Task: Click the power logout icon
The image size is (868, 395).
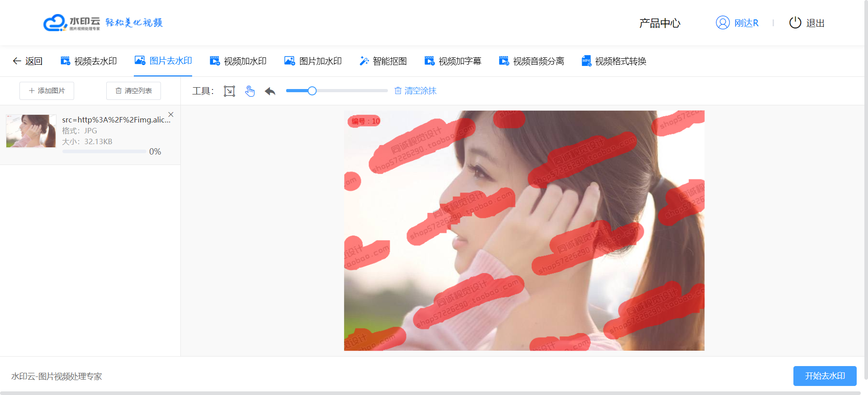Action: (795, 23)
